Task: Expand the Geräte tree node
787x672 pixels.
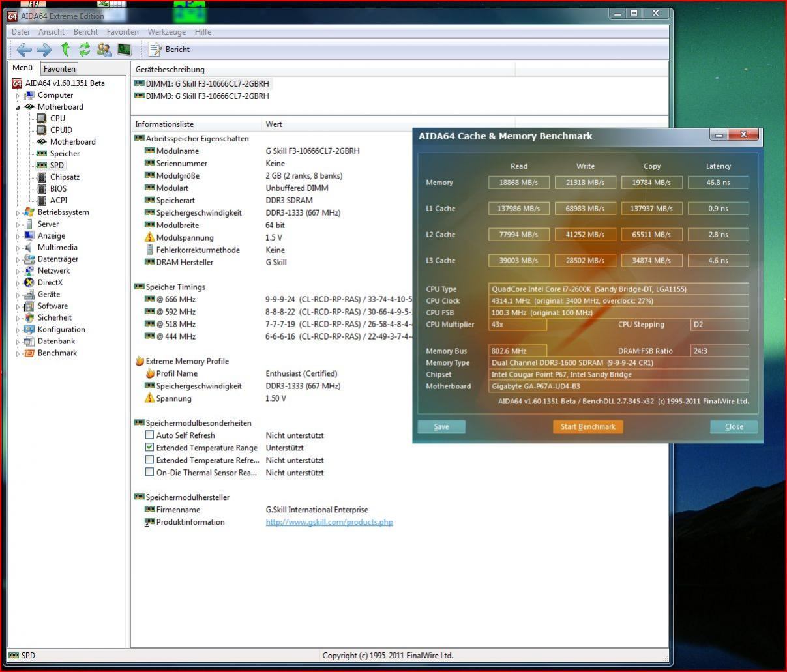Action: (x=18, y=295)
